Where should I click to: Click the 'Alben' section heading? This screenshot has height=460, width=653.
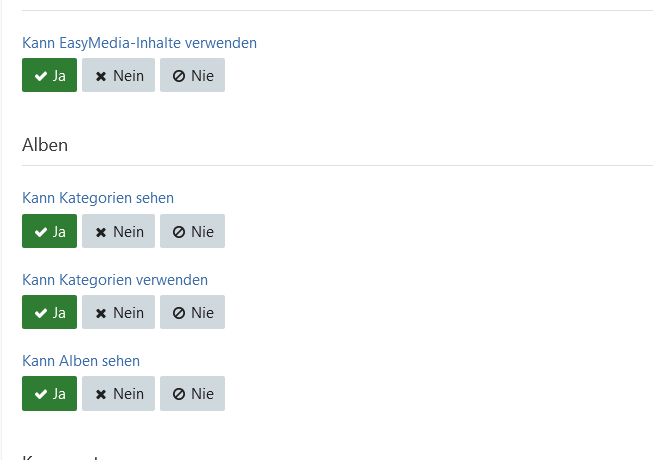point(45,145)
